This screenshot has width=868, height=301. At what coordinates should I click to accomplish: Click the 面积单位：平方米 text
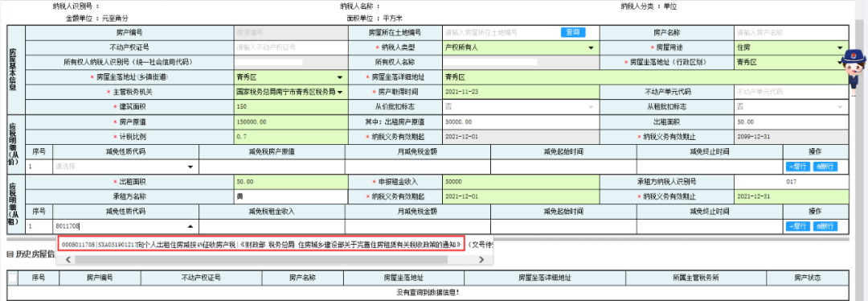[375, 19]
